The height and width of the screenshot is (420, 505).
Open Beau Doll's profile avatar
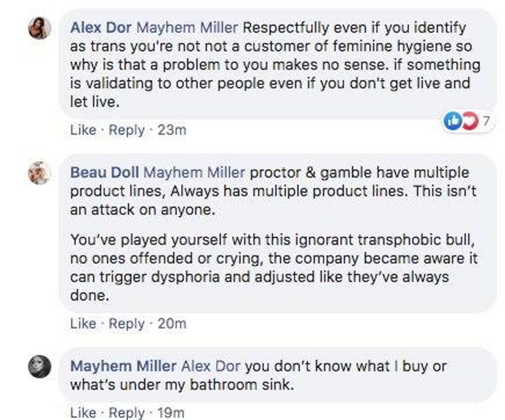[x=40, y=173]
